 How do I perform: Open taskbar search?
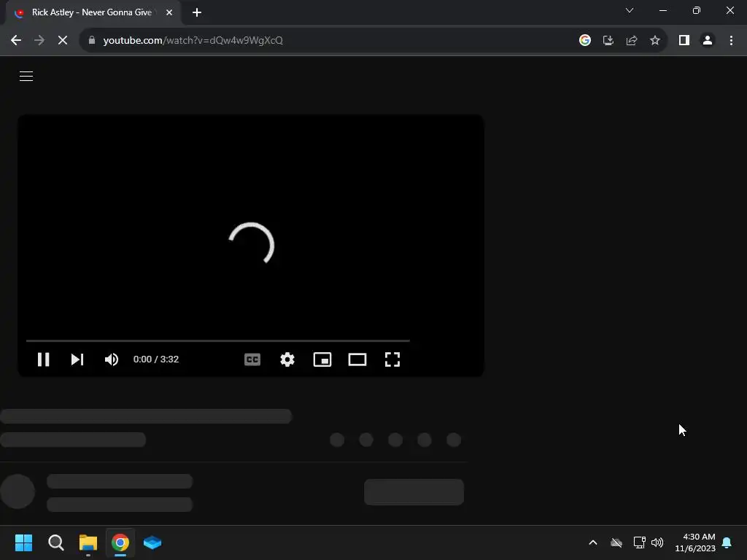(x=55, y=542)
